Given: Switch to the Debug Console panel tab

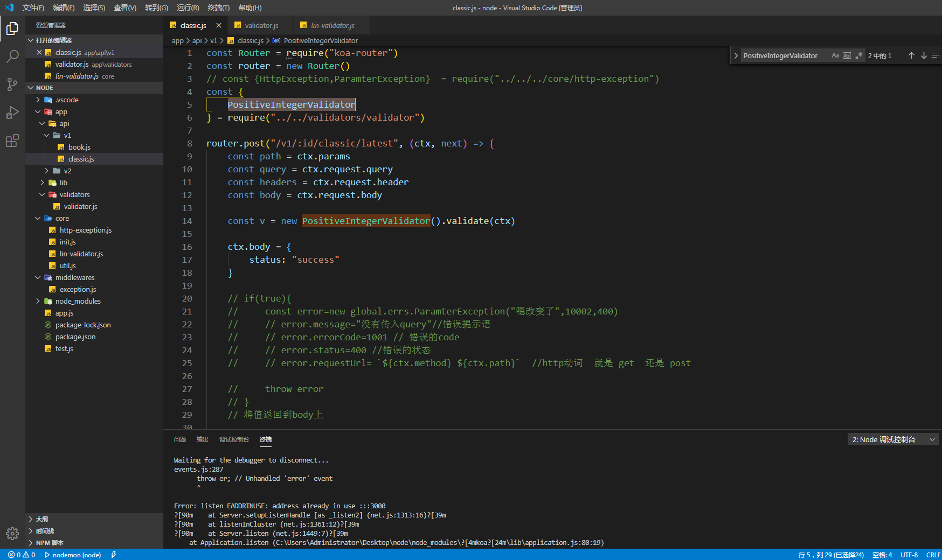Looking at the screenshot, I should click(234, 439).
